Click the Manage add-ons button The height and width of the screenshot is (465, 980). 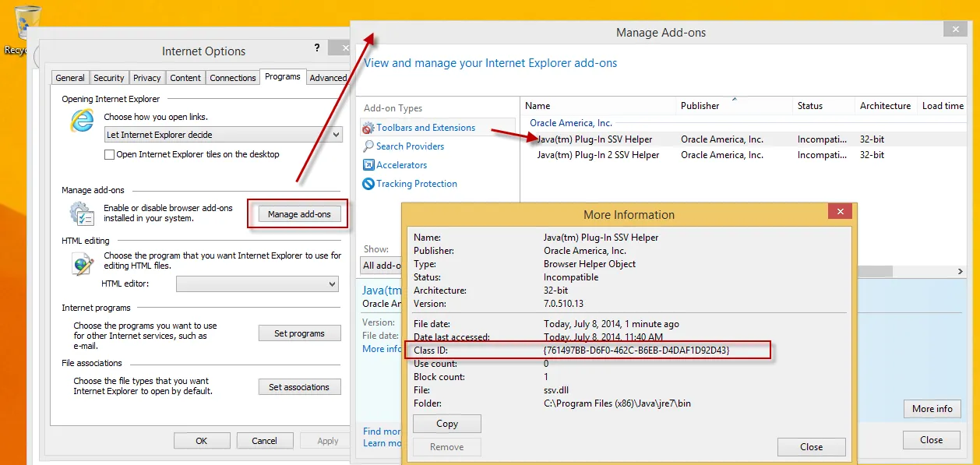(299, 214)
